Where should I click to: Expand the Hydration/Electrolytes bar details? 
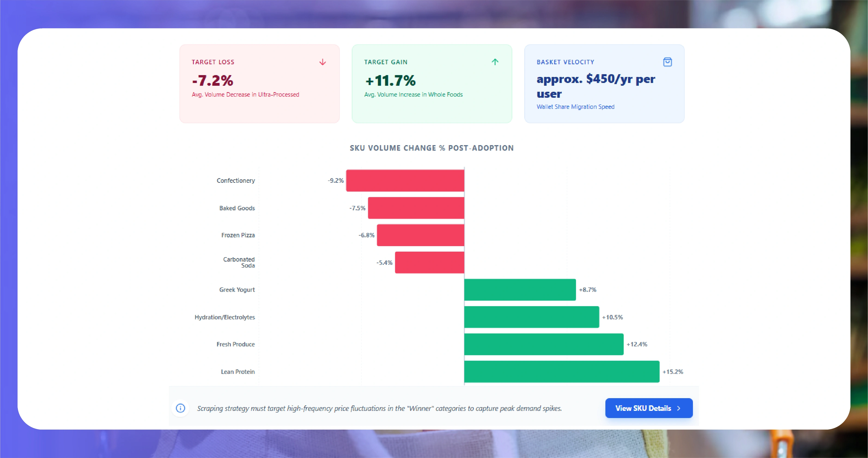coord(531,317)
